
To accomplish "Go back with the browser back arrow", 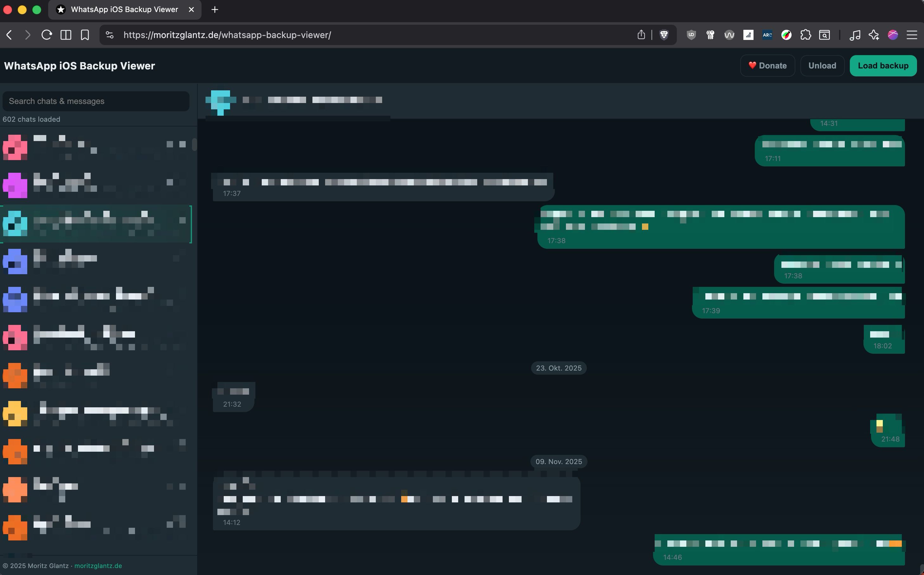I will pos(10,35).
